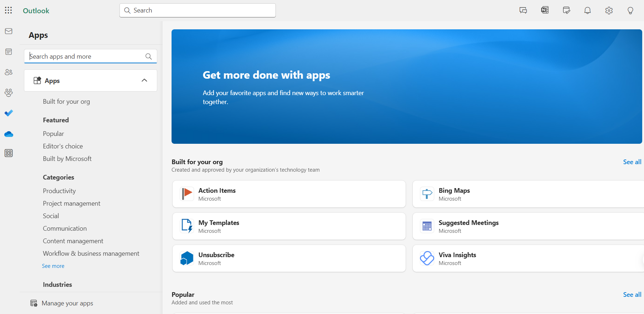Open OneNote feed icon in header
This screenshot has width=644, height=314.
click(545, 10)
